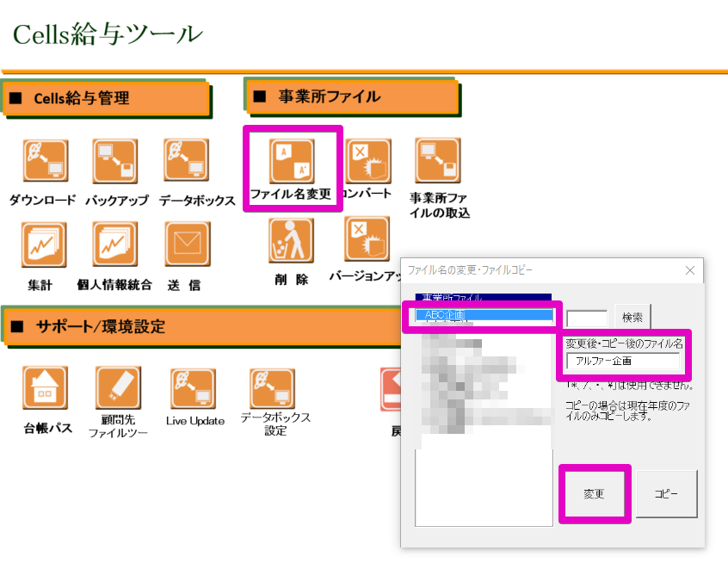This screenshot has height=563, width=728.
Task: Close the ファイル名の変更 dialog
Action: click(x=690, y=270)
